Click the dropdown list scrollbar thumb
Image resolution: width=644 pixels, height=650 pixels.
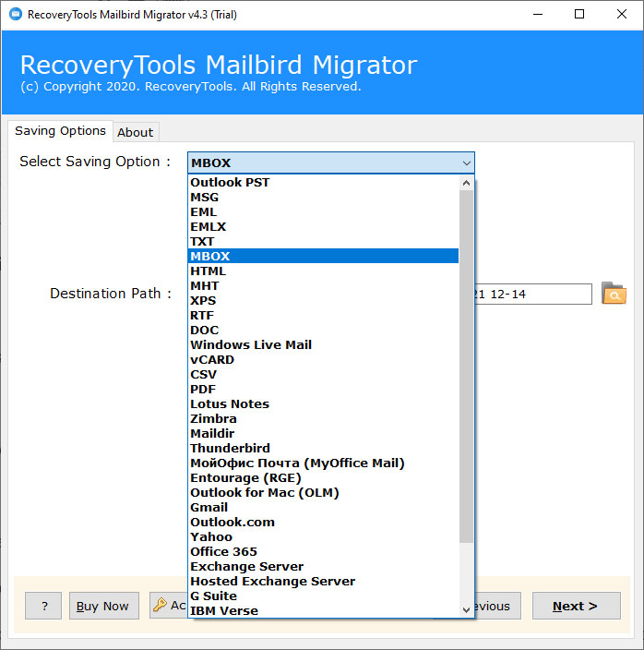466,367
